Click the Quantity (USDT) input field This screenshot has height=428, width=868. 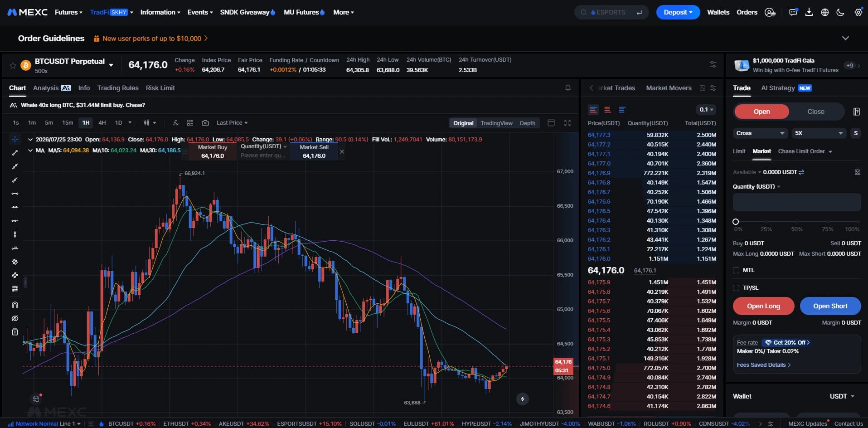(x=797, y=202)
